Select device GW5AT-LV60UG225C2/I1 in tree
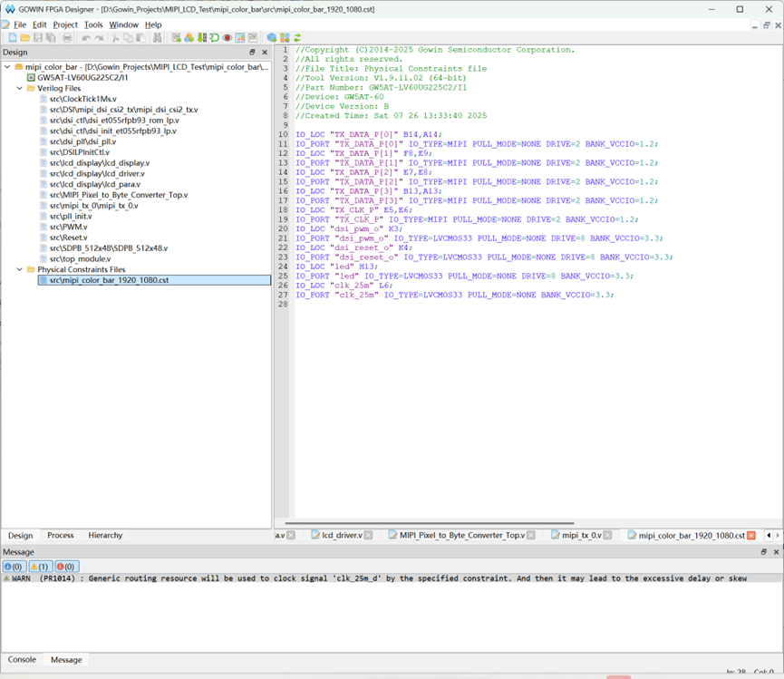The image size is (784, 679). tap(82, 77)
